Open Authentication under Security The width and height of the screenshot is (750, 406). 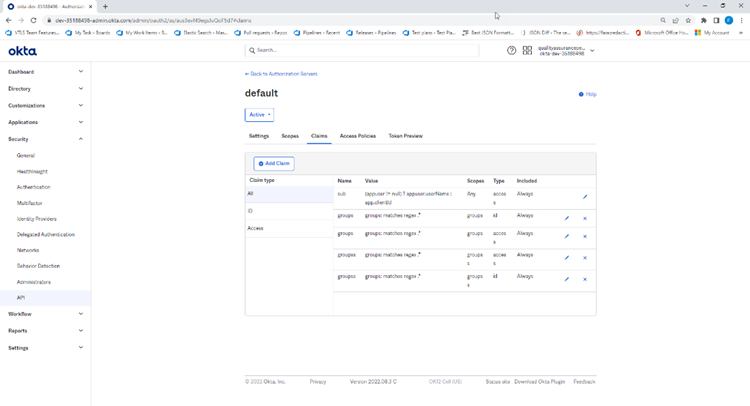[x=33, y=187]
